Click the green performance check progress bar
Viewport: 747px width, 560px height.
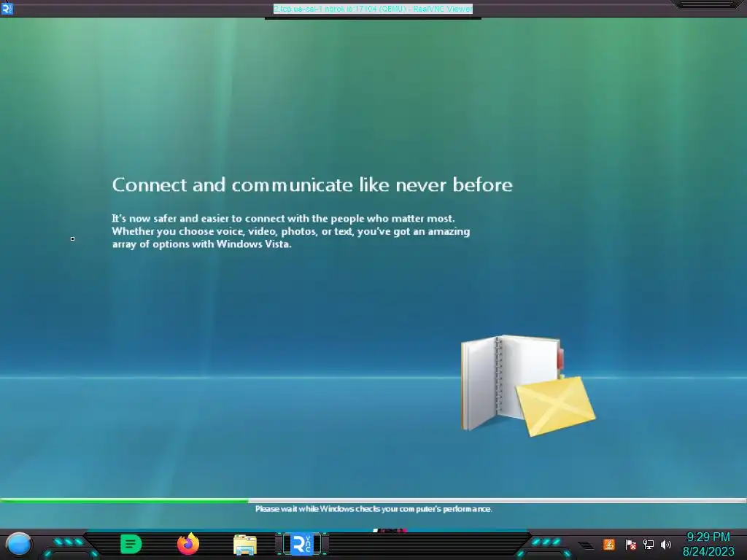373,500
